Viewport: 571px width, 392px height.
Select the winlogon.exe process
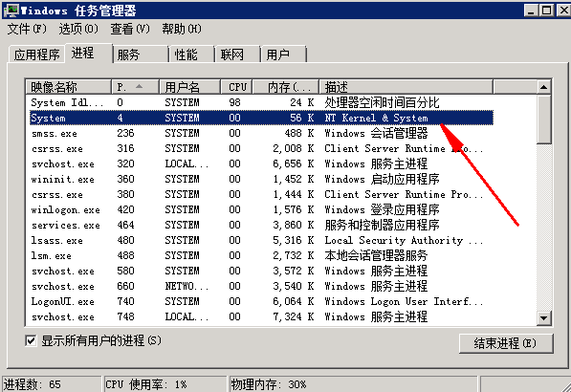(x=261, y=209)
